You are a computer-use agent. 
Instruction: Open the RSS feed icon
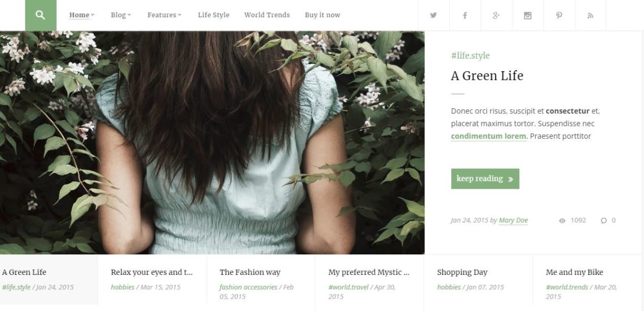(591, 15)
